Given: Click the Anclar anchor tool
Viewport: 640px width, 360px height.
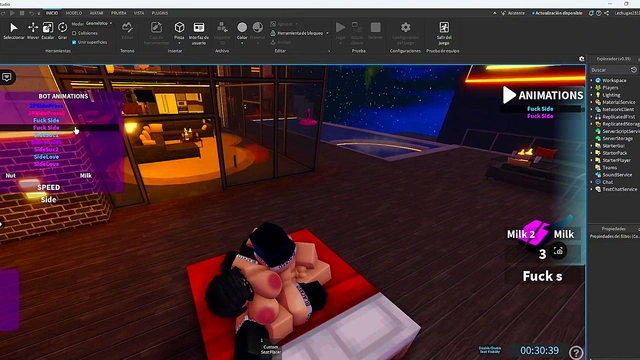Looking at the screenshot, I should point(281,42).
